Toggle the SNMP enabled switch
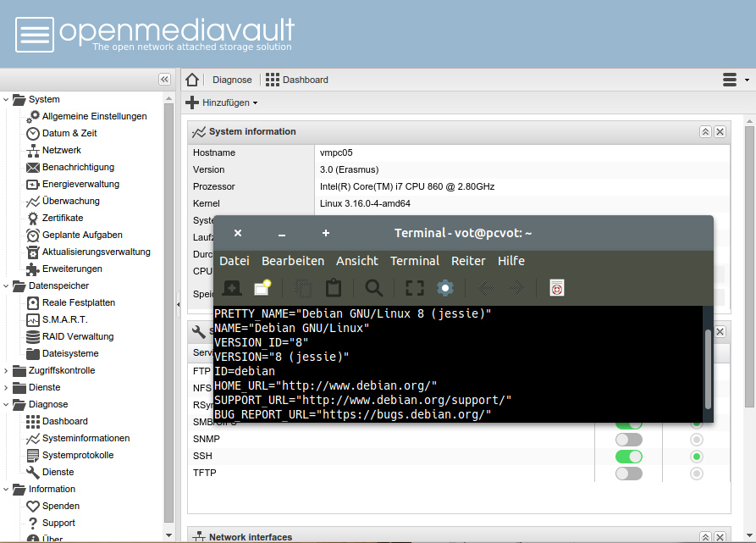 [629, 440]
